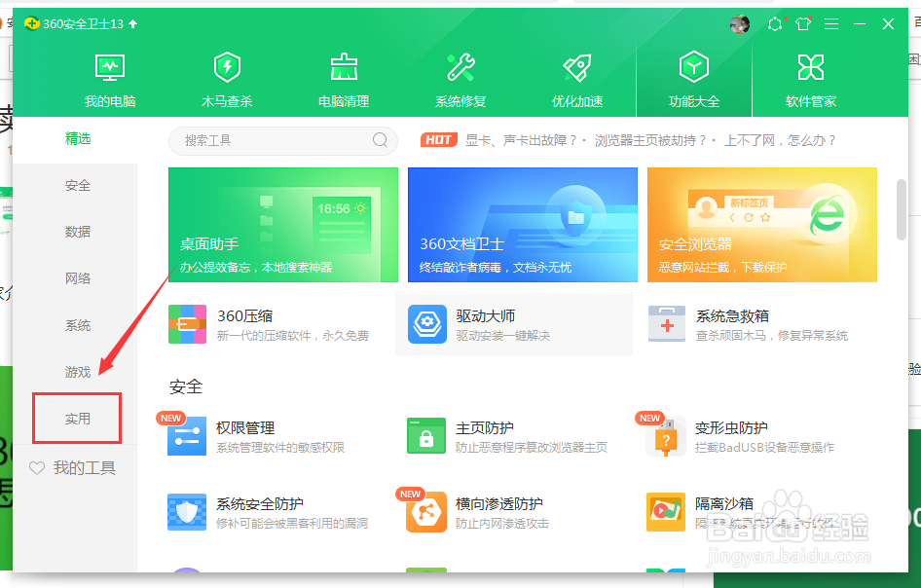
Task: Click text 防止恶意程序篡改浏览器主页
Action: pos(532,448)
